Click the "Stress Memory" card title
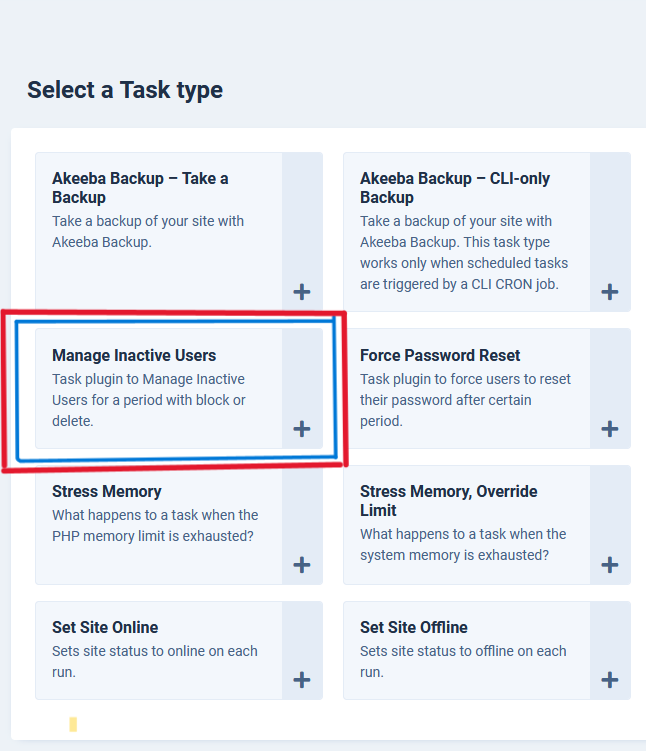Image resolution: width=646 pixels, height=751 pixels. (107, 491)
